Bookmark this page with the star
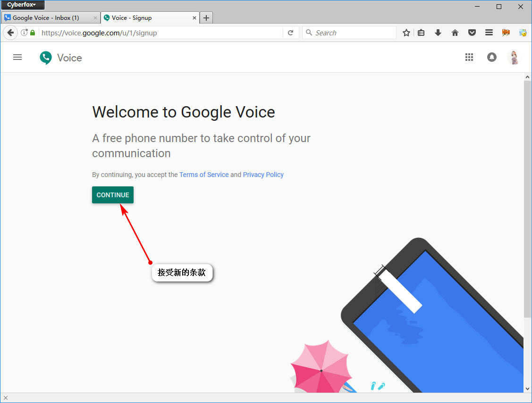This screenshot has width=532, height=403. [406, 33]
